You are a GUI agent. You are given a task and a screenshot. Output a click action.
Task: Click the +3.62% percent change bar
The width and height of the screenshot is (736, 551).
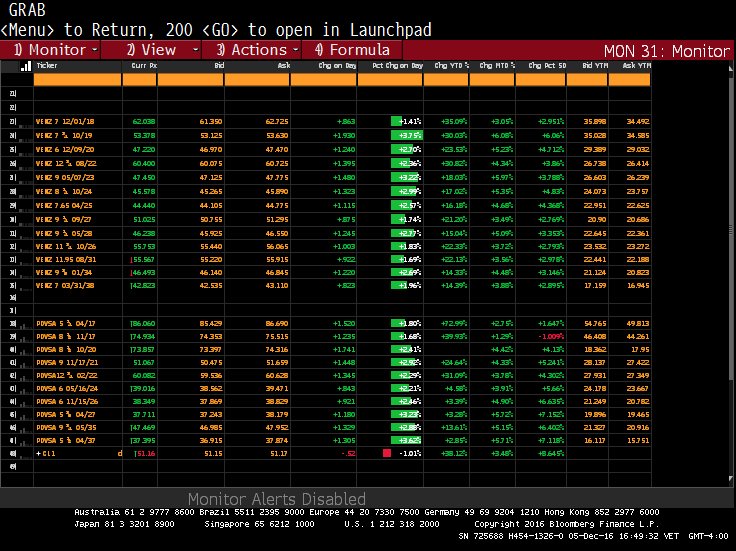tap(406, 441)
